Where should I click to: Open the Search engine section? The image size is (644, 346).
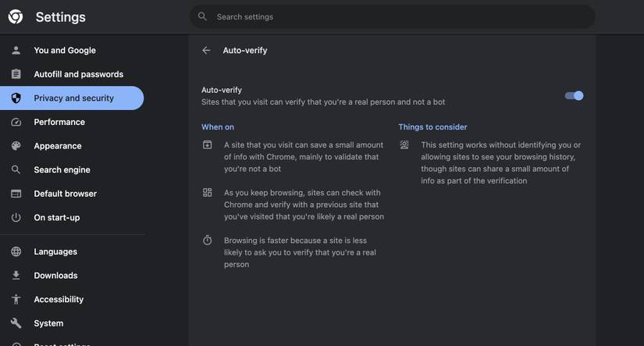point(62,169)
